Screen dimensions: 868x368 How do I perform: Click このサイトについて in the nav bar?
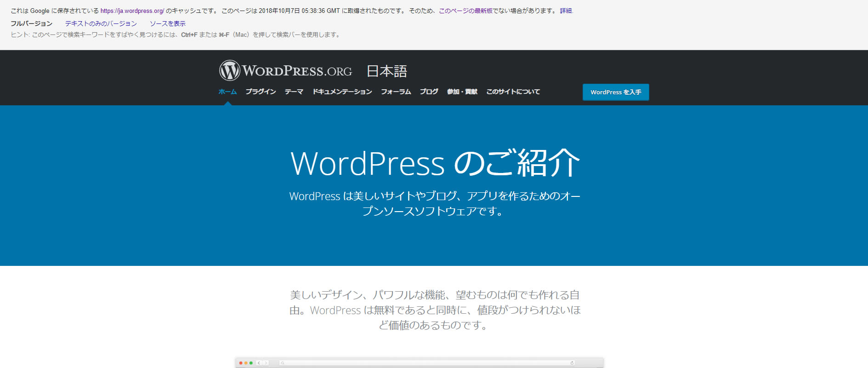tap(513, 92)
